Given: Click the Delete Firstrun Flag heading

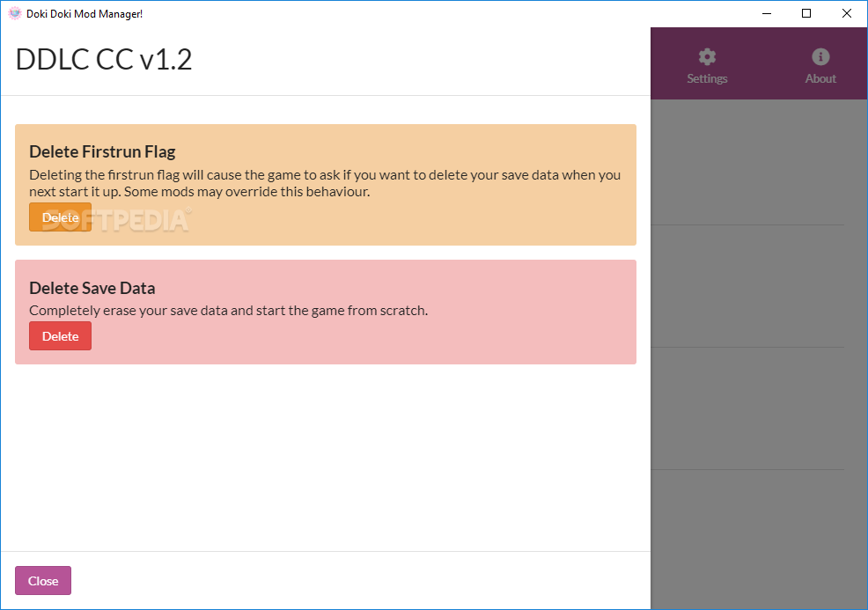Looking at the screenshot, I should point(102,151).
